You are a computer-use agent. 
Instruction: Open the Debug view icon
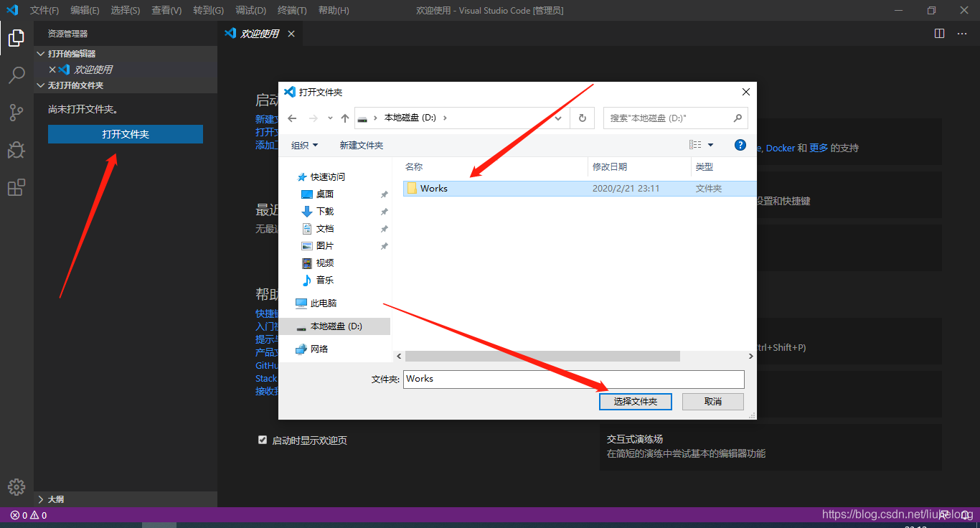[x=17, y=149]
